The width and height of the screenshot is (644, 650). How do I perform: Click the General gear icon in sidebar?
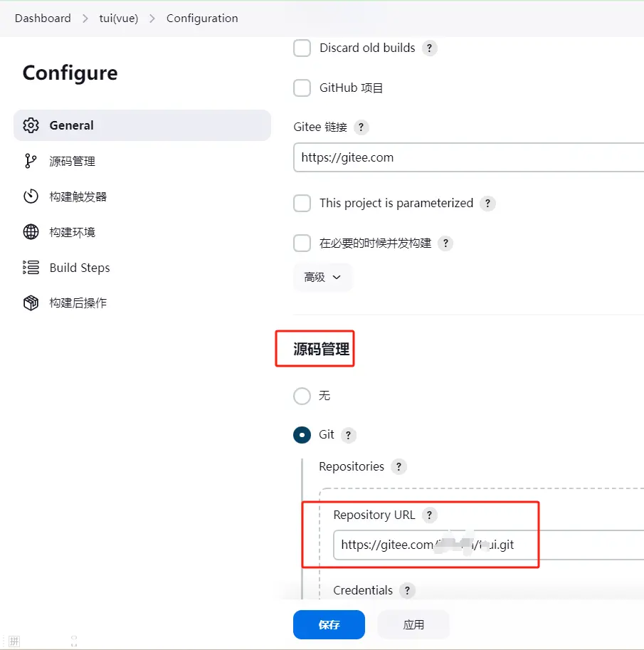[x=31, y=125]
